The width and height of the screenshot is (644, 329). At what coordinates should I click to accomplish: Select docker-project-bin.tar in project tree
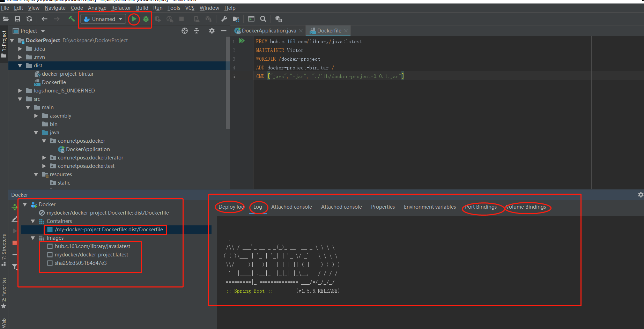point(68,74)
